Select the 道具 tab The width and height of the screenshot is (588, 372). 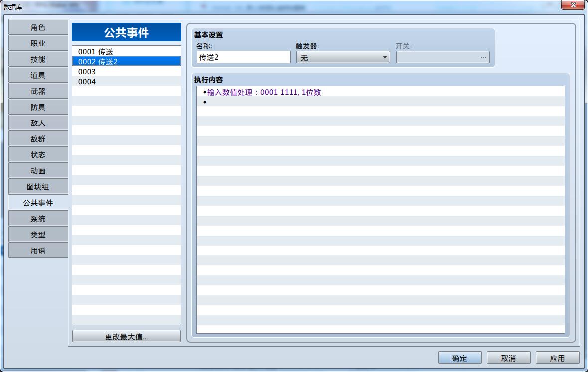click(38, 75)
